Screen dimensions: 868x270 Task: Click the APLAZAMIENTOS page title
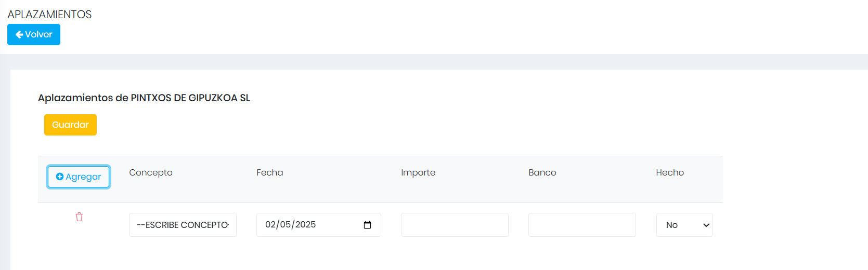pyautogui.click(x=49, y=15)
